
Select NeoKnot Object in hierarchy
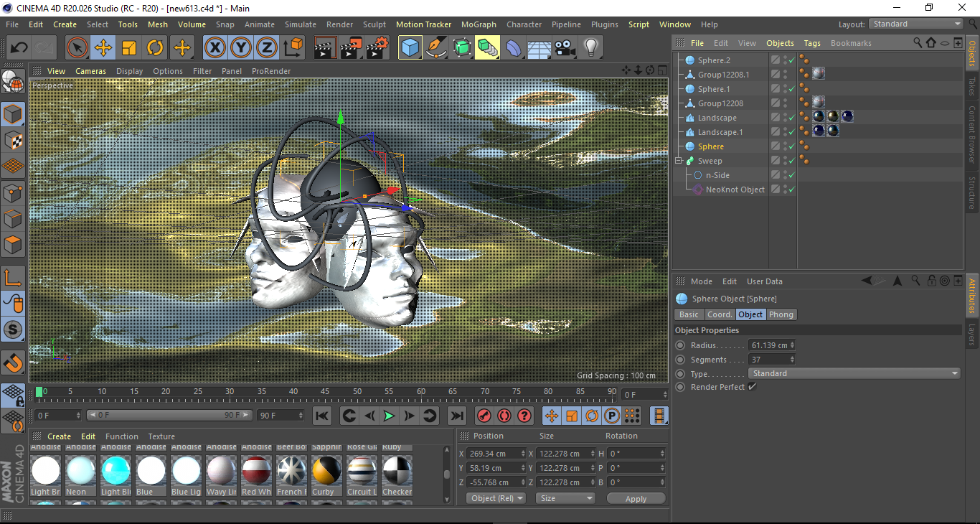pyautogui.click(x=735, y=190)
